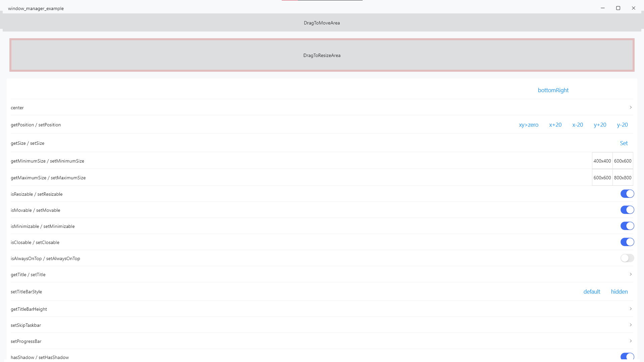Select the bottomRight position link

coord(553,90)
